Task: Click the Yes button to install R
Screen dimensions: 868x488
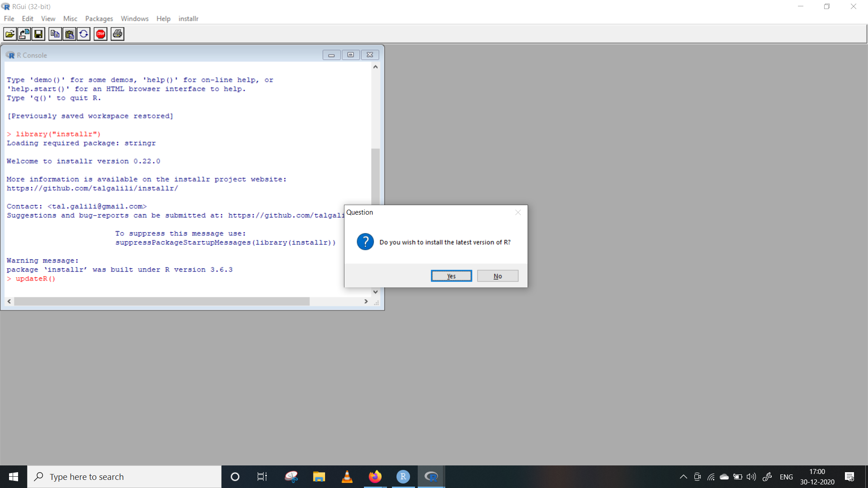Action: click(x=451, y=275)
